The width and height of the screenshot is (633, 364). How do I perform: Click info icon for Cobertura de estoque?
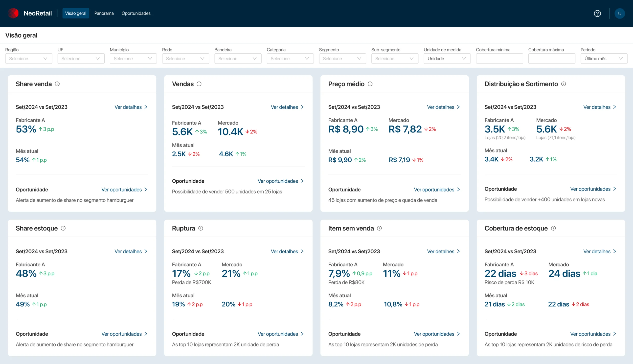coord(553,228)
